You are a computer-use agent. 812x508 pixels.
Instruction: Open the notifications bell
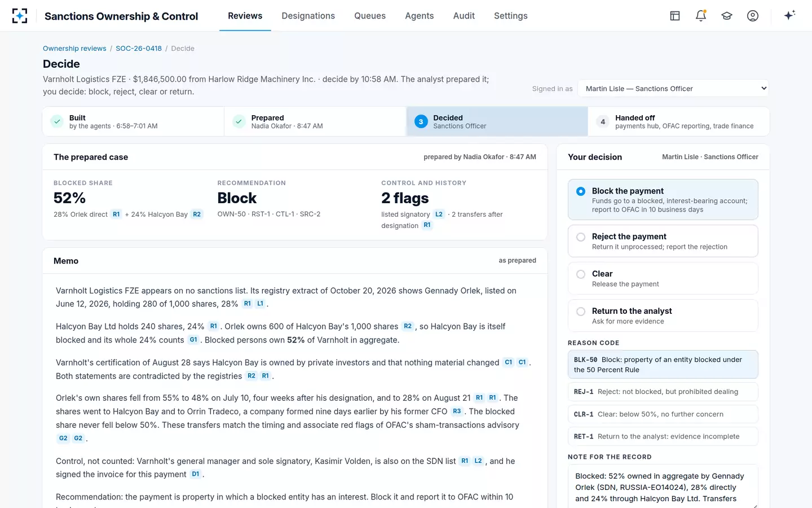click(x=701, y=16)
